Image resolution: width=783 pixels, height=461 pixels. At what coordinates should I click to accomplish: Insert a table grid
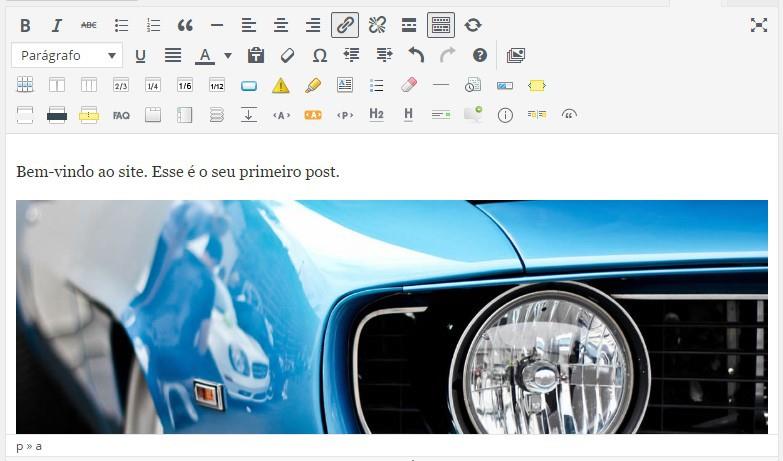coord(25,85)
